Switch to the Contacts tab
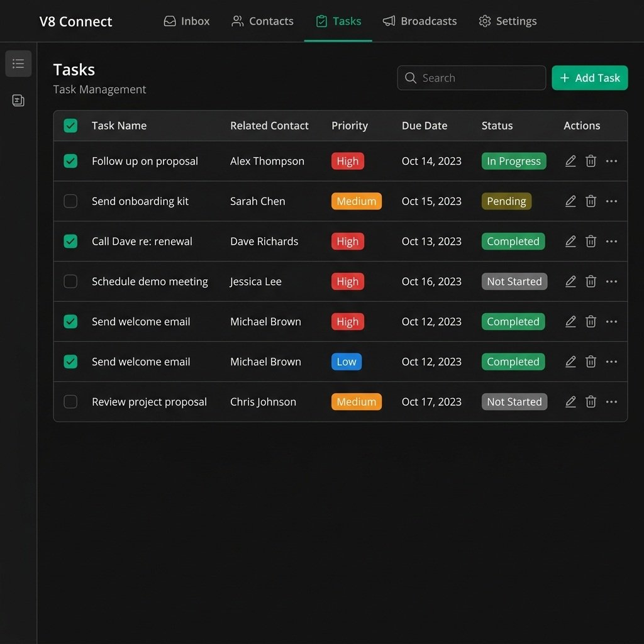This screenshot has width=644, height=644. click(262, 21)
